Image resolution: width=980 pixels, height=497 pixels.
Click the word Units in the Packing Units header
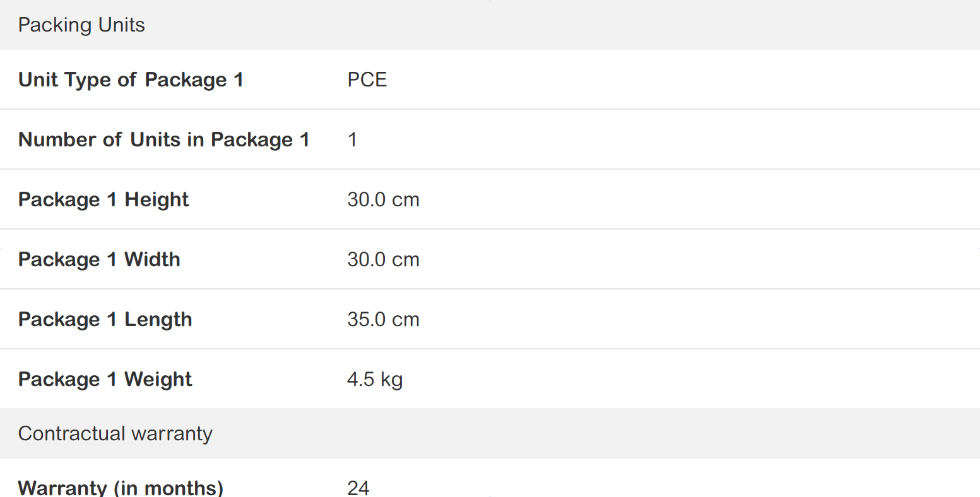point(121,25)
